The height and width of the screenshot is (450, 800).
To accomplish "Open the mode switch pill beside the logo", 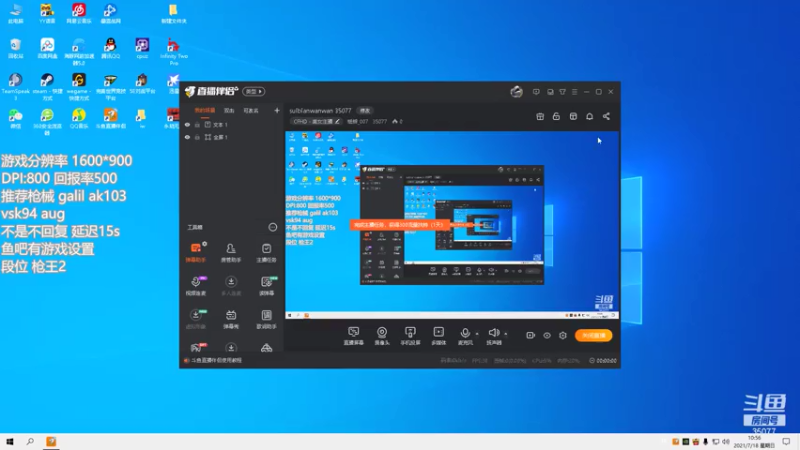I will click(x=254, y=91).
